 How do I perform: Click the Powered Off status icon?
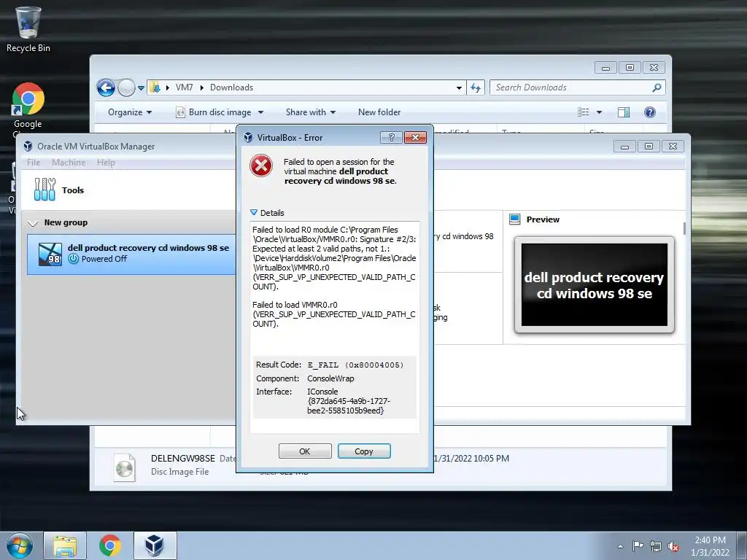pyautogui.click(x=73, y=259)
